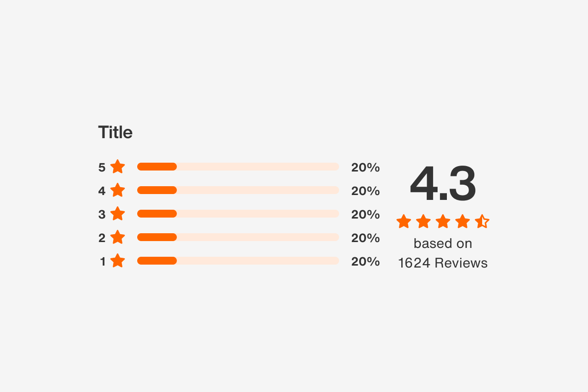This screenshot has height=392, width=588.
Task: Select the fourth star under 4.3 score
Action: [463, 221]
